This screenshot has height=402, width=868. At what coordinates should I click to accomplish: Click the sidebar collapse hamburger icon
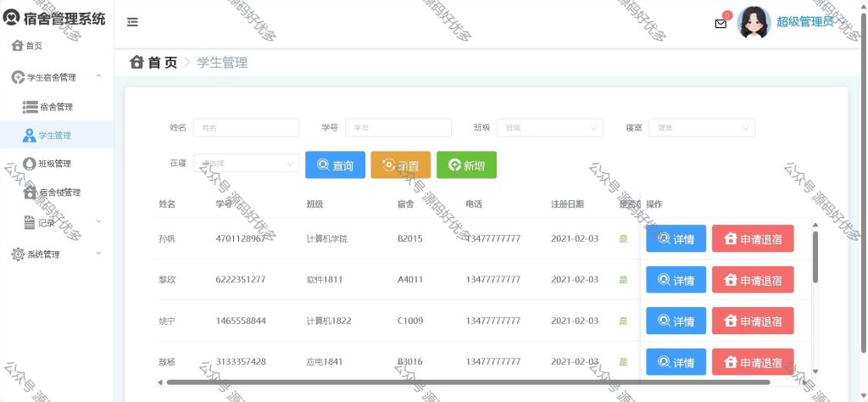132,22
